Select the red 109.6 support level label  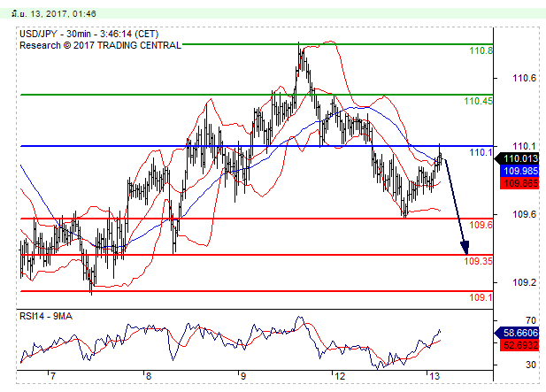click(481, 226)
